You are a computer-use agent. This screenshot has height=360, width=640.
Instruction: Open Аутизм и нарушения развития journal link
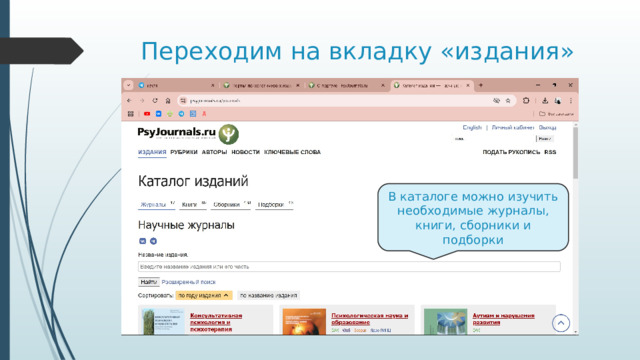(503, 319)
